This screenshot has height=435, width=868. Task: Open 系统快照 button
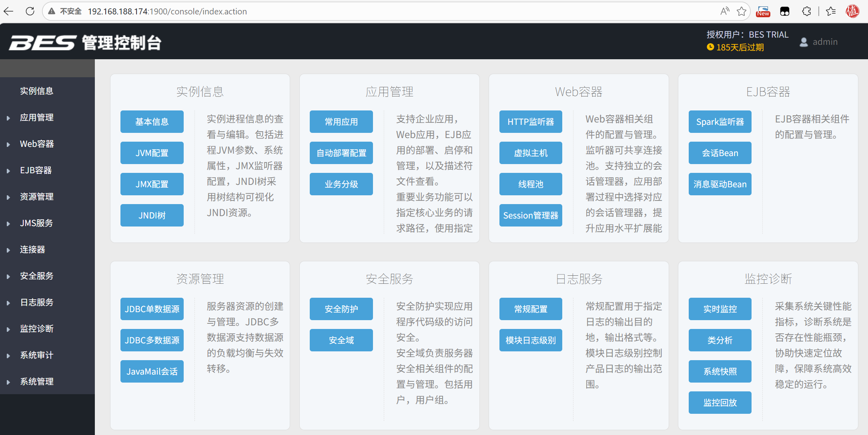720,371
